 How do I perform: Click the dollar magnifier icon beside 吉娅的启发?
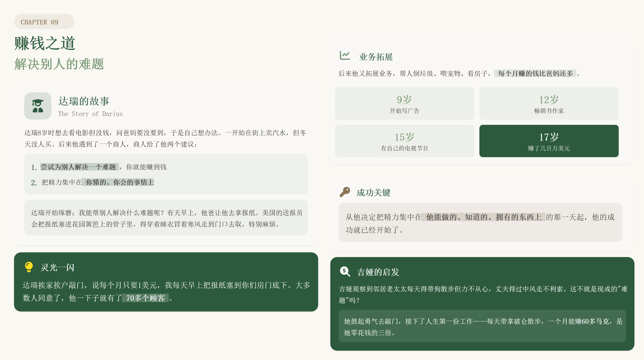click(345, 271)
